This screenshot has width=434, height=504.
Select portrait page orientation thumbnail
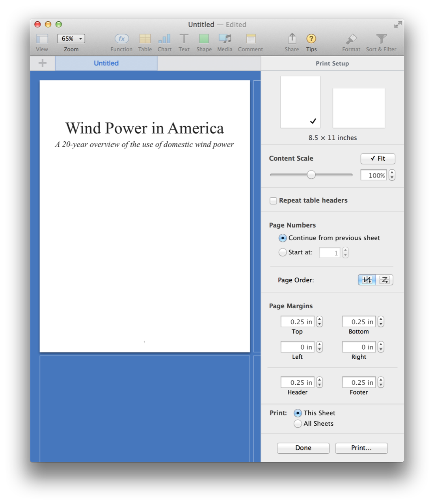[x=300, y=102]
